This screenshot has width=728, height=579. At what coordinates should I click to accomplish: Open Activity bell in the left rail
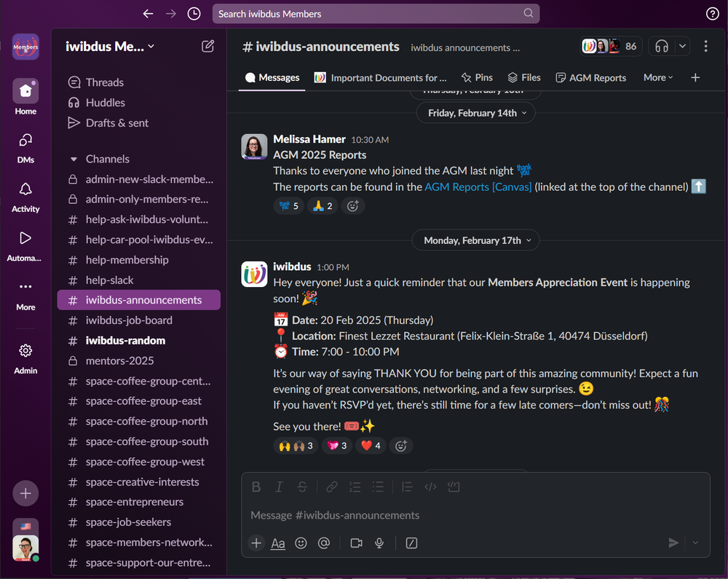click(25, 198)
